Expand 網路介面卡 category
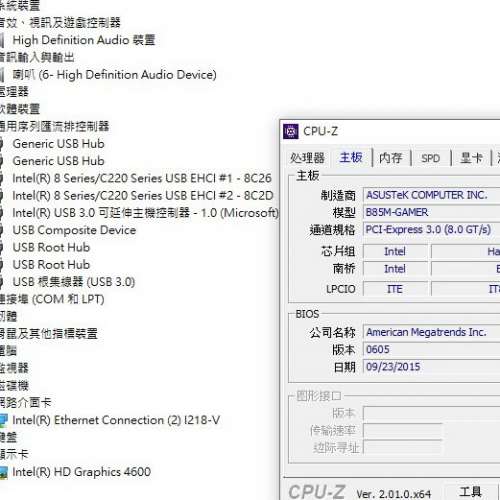Screen dimensions: 500x500 click(x=26, y=403)
